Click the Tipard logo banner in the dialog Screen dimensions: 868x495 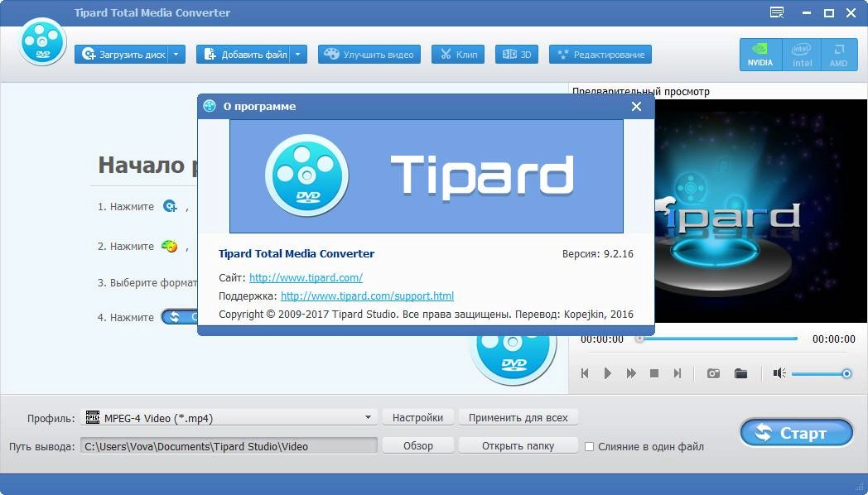[427, 176]
